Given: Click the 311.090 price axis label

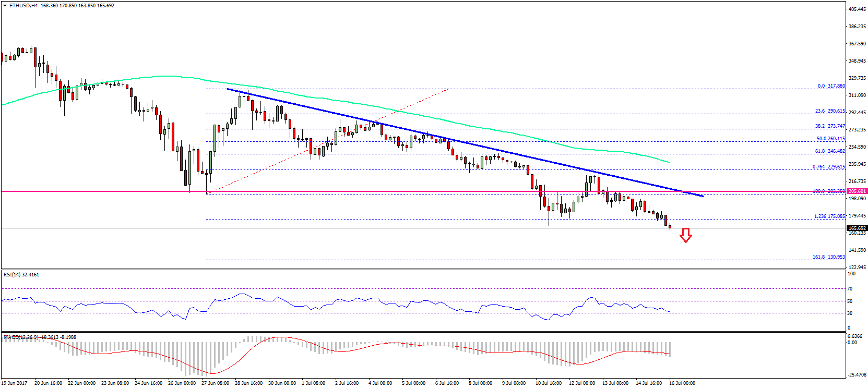Looking at the screenshot, I should coord(858,95).
